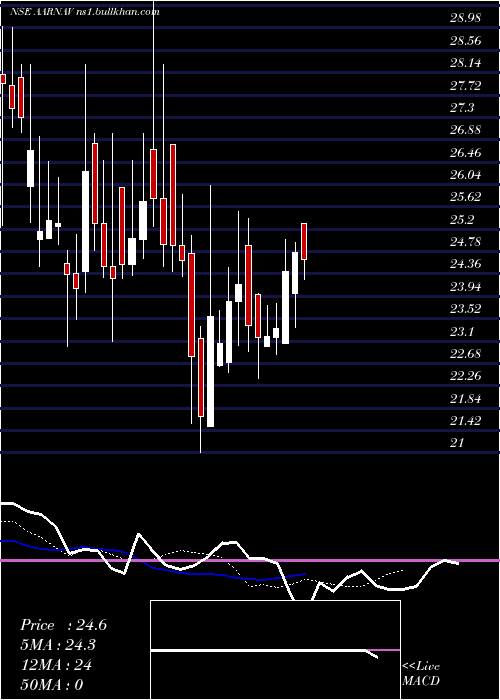Click the 23.52 price axis label
The width and height of the screenshot is (500, 700).
(x=465, y=308)
